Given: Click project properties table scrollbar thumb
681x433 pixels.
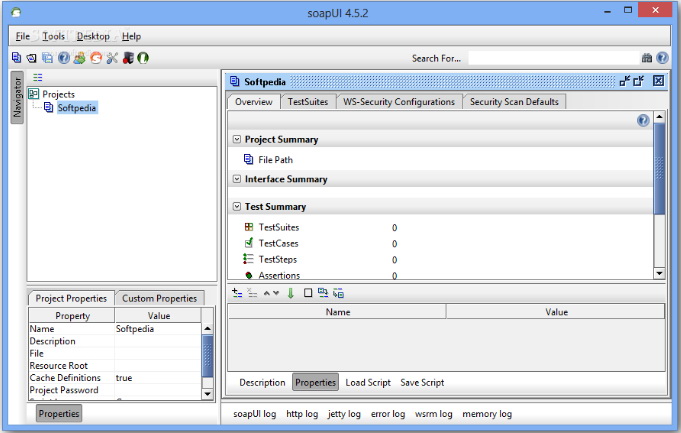Looking at the screenshot, I should click(x=208, y=356).
